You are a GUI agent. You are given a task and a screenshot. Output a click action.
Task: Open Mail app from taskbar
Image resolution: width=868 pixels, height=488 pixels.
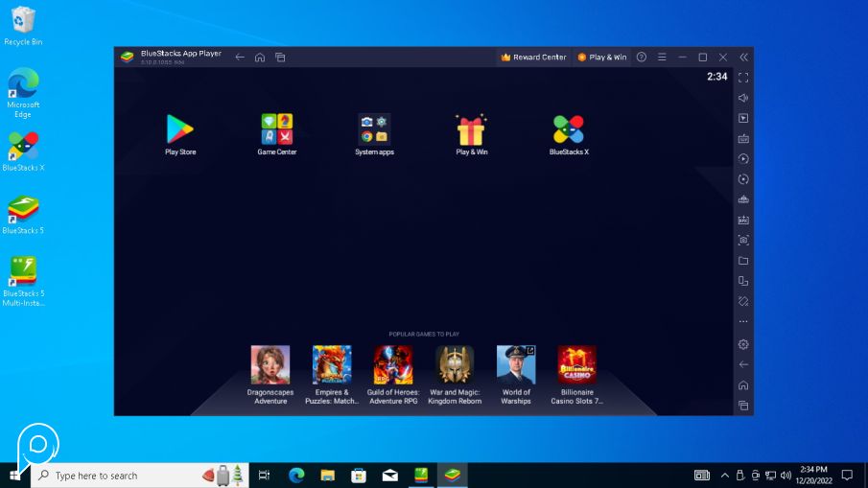[x=389, y=476]
